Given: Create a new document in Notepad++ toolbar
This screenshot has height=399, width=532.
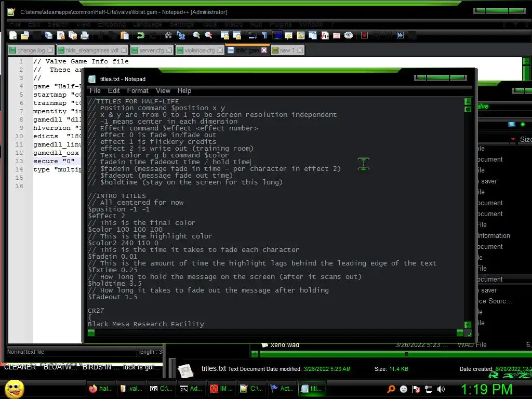Looking at the screenshot, I should click(x=13, y=35).
